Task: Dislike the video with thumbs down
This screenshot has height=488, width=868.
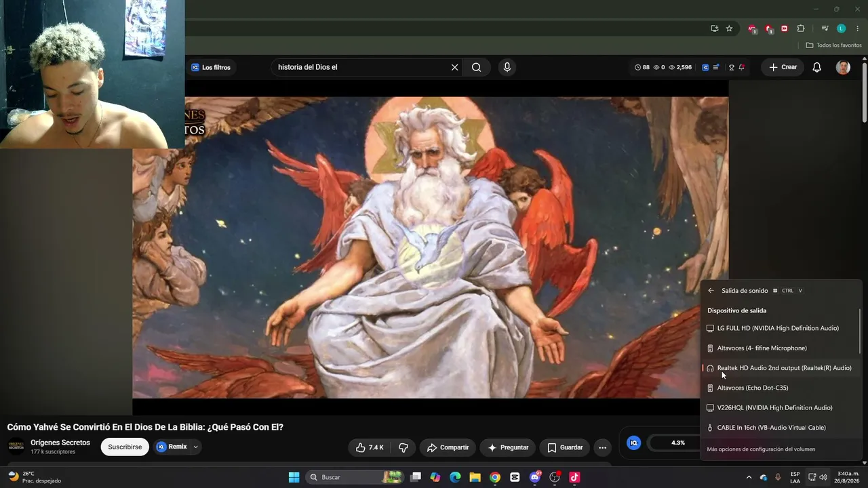Action: (403, 447)
